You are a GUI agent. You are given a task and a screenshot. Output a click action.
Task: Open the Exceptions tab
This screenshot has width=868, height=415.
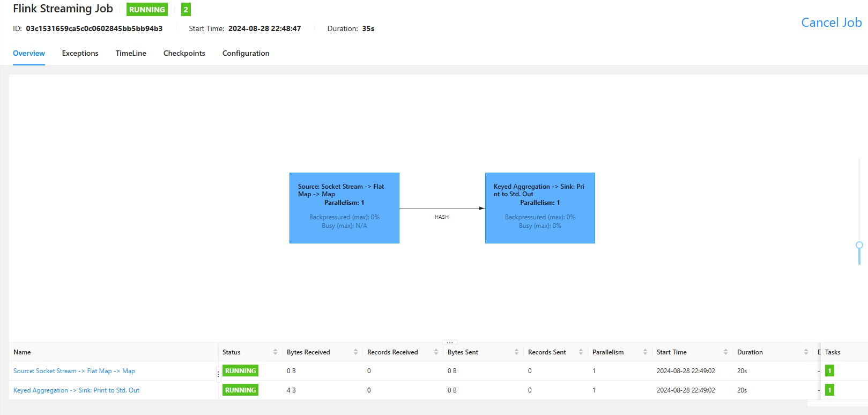point(80,53)
